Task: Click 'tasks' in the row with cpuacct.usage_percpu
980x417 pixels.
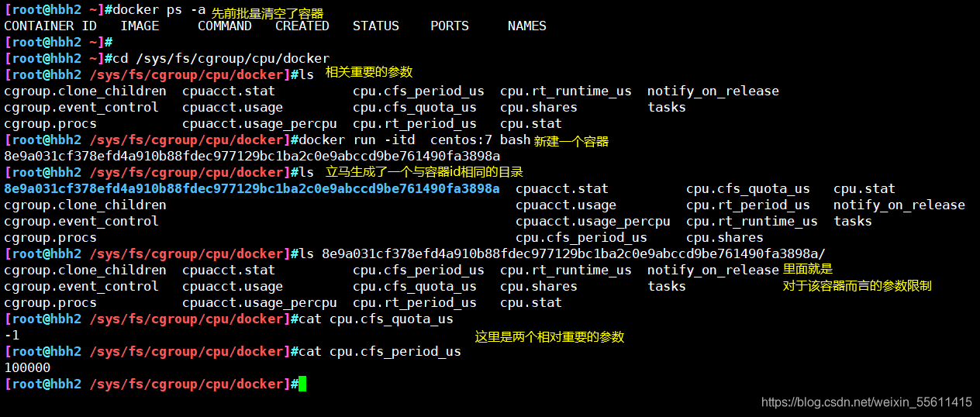Action: point(853,221)
